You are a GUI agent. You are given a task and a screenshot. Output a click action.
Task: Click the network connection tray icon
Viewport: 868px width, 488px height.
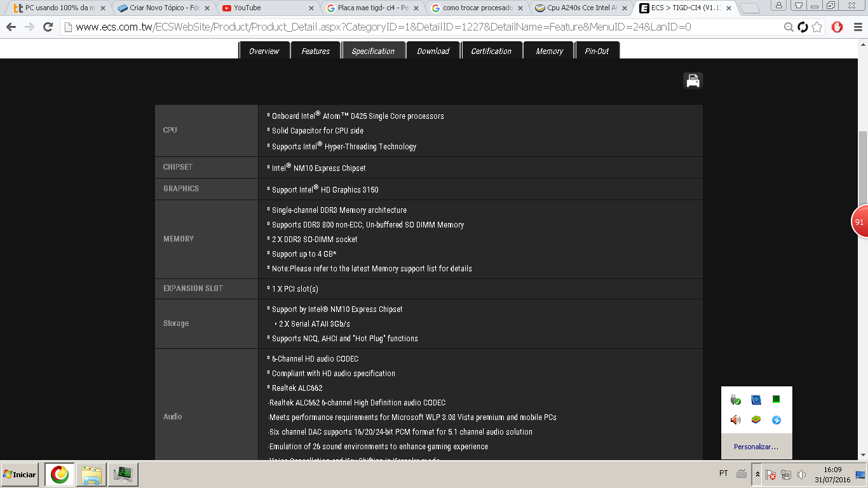[786, 475]
